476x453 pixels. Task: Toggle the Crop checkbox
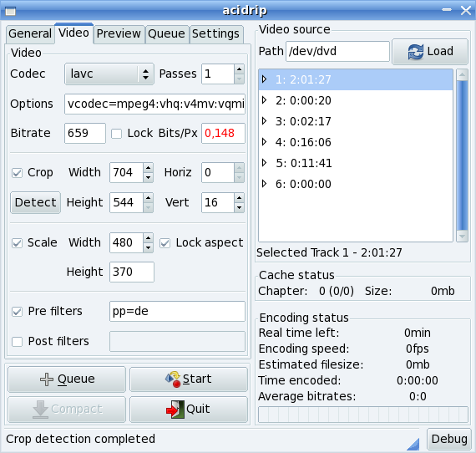pos(17,173)
